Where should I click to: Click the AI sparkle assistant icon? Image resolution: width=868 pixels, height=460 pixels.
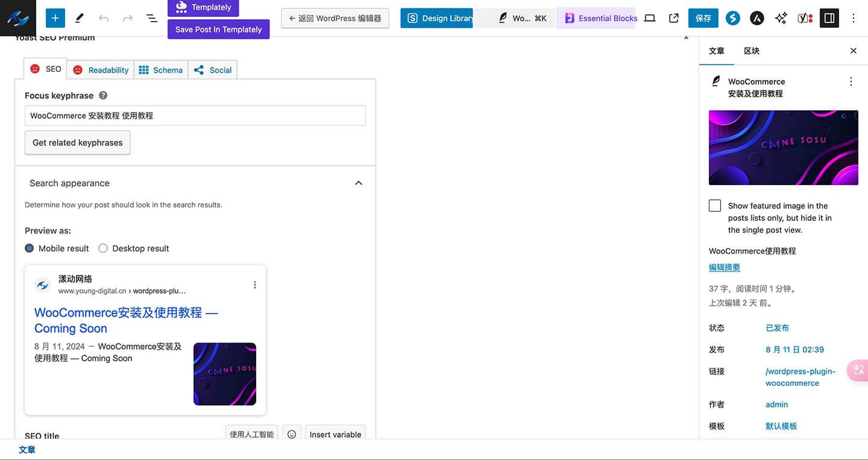[x=781, y=18]
